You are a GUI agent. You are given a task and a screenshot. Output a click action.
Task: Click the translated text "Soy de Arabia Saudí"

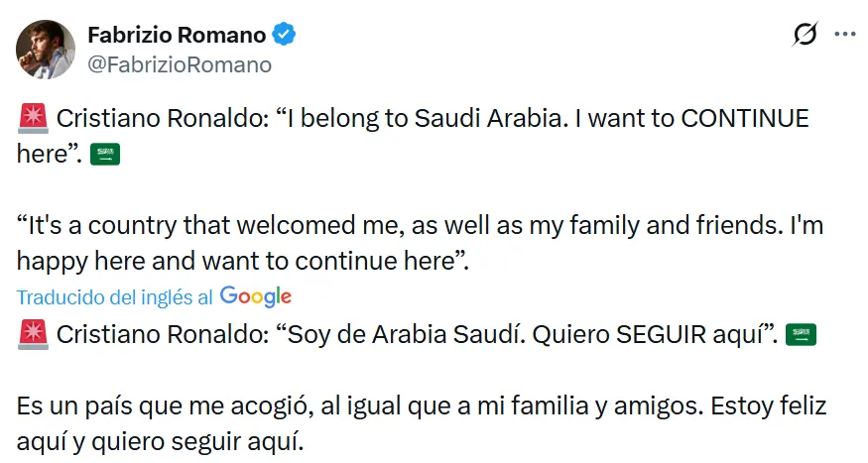pos(410,336)
